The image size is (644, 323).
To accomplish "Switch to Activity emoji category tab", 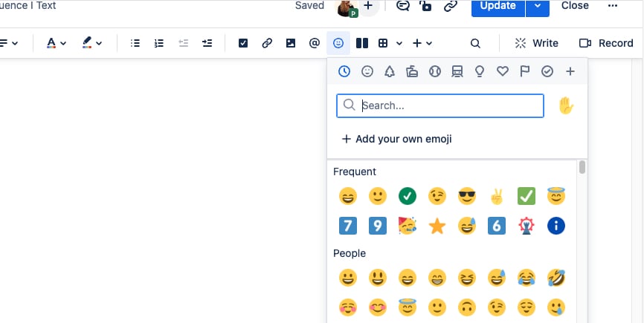I will (x=434, y=71).
